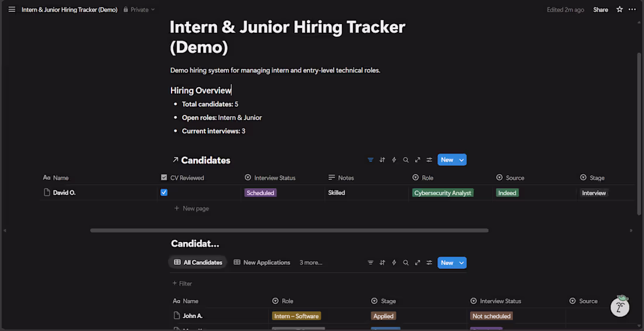Click the horizontal scrollbar under Candidates table

(x=289, y=230)
